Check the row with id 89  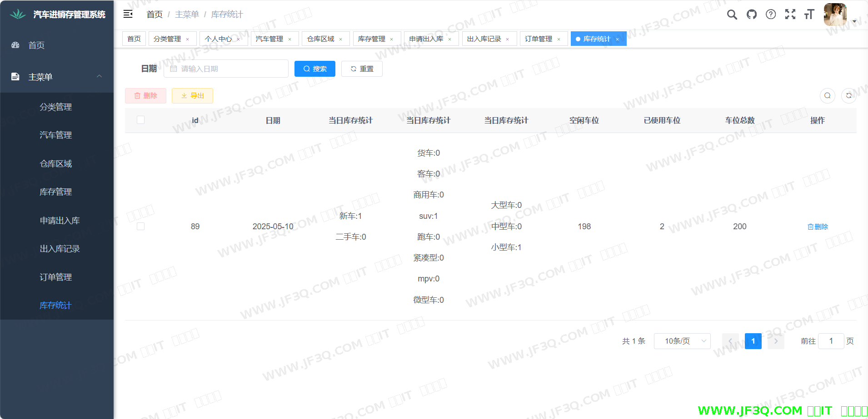click(x=141, y=226)
